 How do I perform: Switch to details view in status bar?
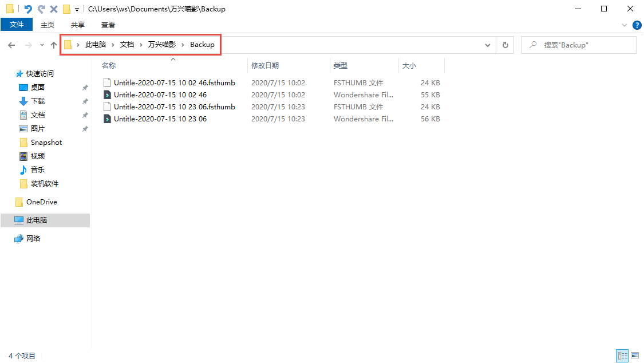click(623, 356)
